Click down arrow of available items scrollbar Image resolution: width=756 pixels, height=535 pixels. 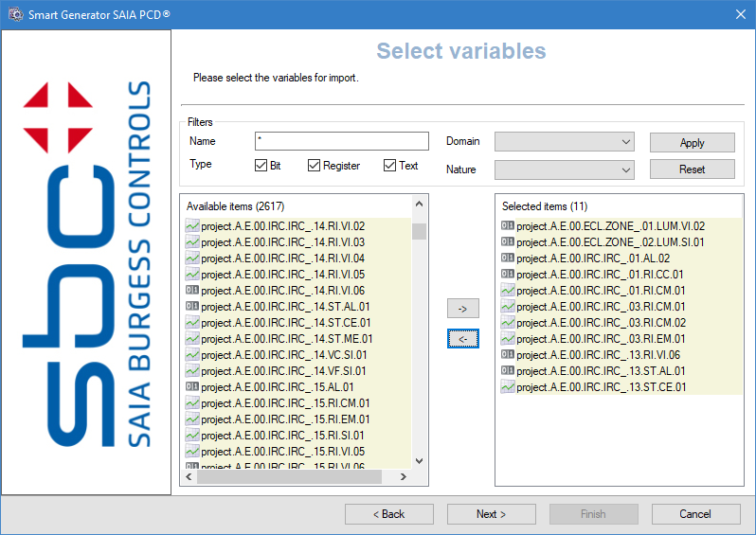click(419, 460)
